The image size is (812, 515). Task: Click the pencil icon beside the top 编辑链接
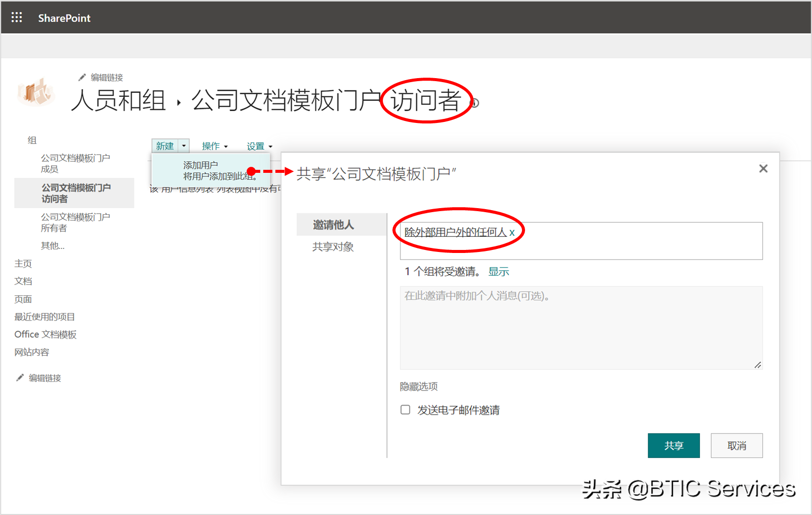pos(82,77)
